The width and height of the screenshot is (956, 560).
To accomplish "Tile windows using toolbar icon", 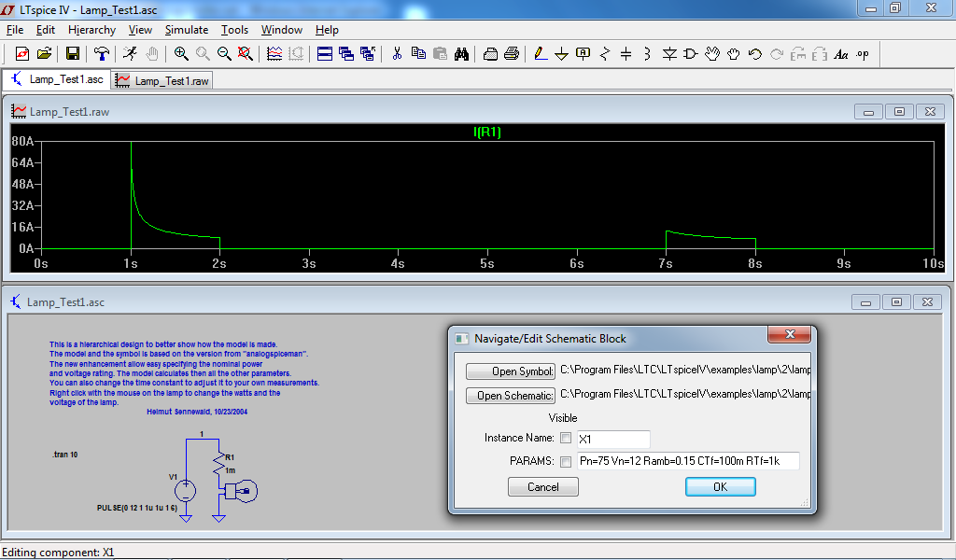I will tap(325, 54).
